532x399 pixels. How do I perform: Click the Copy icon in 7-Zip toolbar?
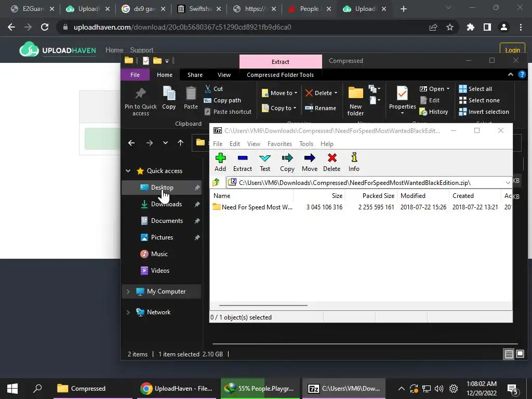tap(287, 162)
